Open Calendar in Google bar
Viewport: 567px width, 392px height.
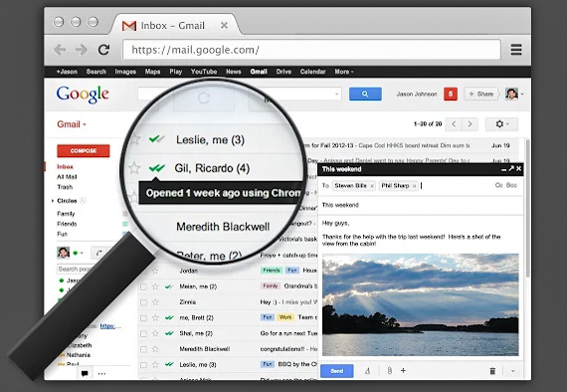tap(312, 72)
